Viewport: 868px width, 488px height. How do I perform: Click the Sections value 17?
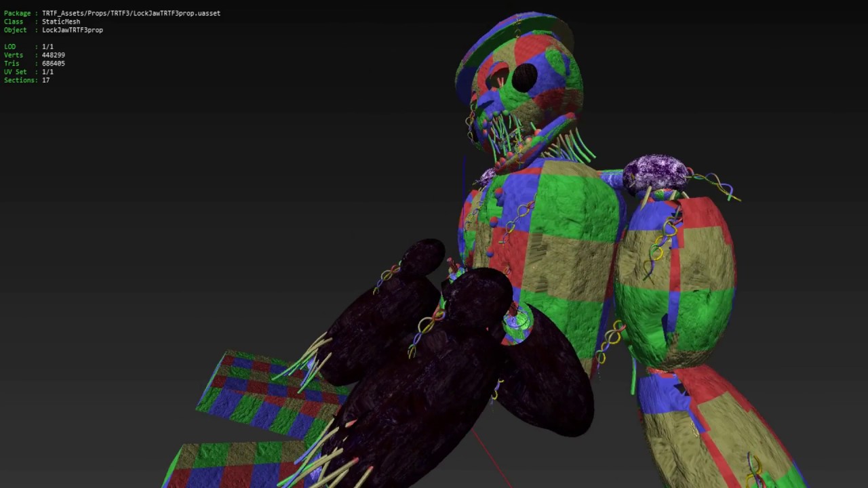(45, 80)
